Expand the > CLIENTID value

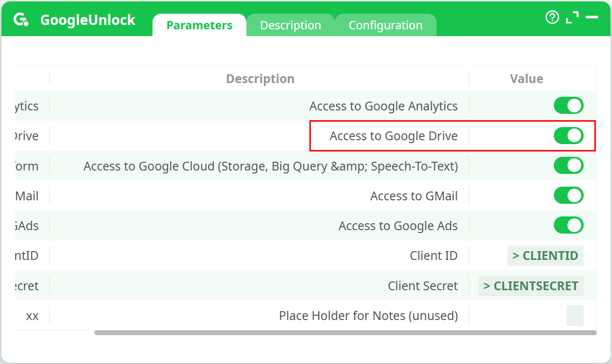(x=545, y=256)
